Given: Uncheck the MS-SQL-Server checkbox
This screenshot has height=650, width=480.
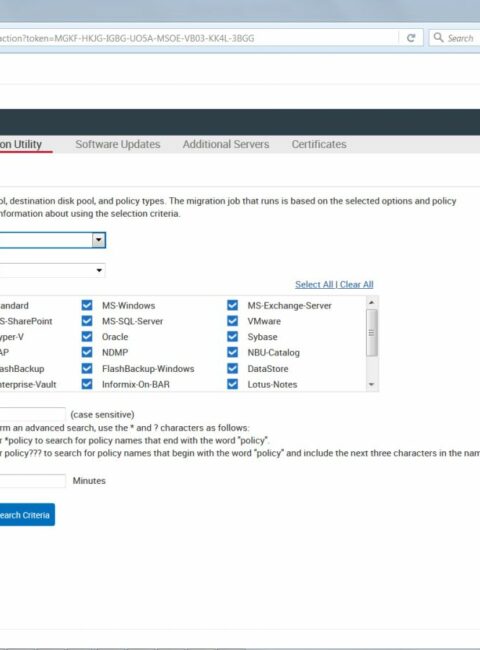Looking at the screenshot, I should 87,321.
